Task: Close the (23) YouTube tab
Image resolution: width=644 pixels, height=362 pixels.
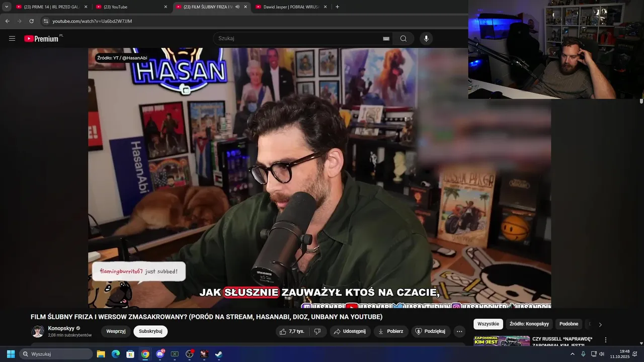Action: point(166,7)
